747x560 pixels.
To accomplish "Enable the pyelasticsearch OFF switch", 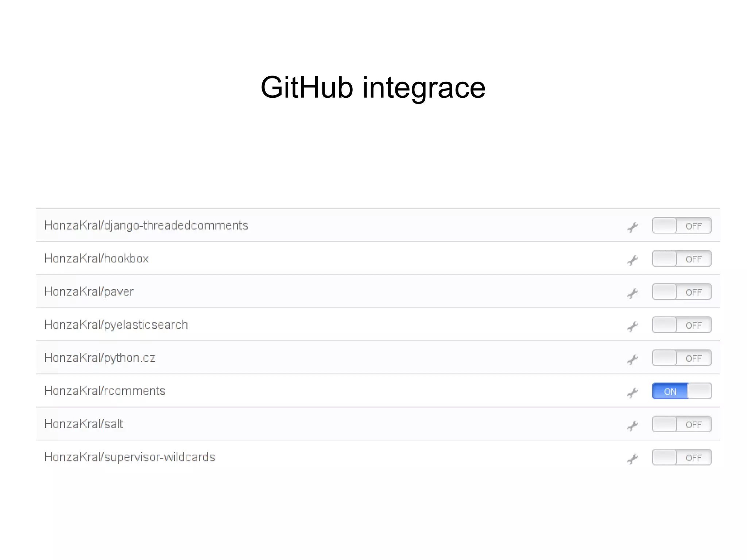I will [x=681, y=325].
